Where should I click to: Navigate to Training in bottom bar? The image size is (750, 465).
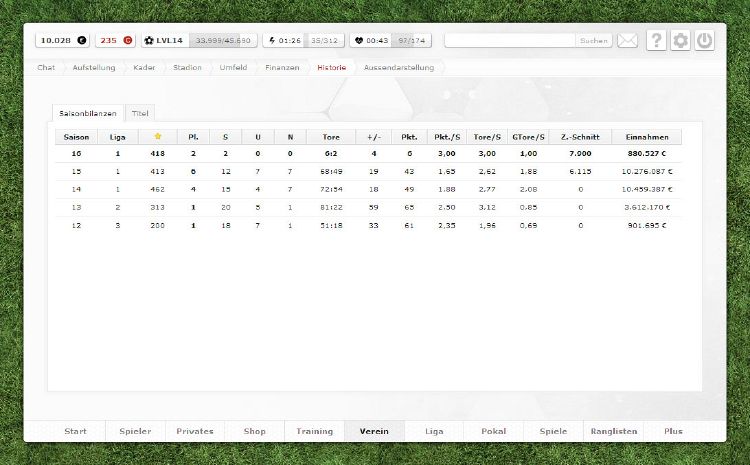pyautogui.click(x=314, y=431)
